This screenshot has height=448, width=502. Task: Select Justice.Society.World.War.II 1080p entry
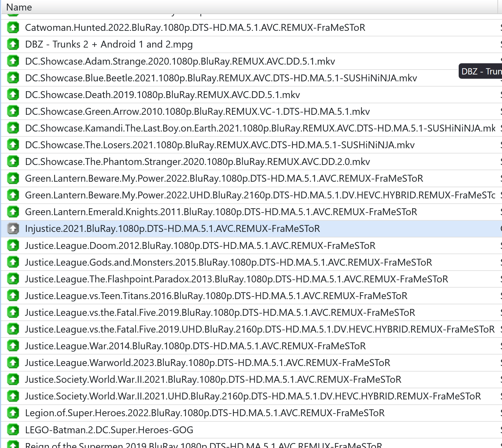pyautogui.click(x=213, y=379)
